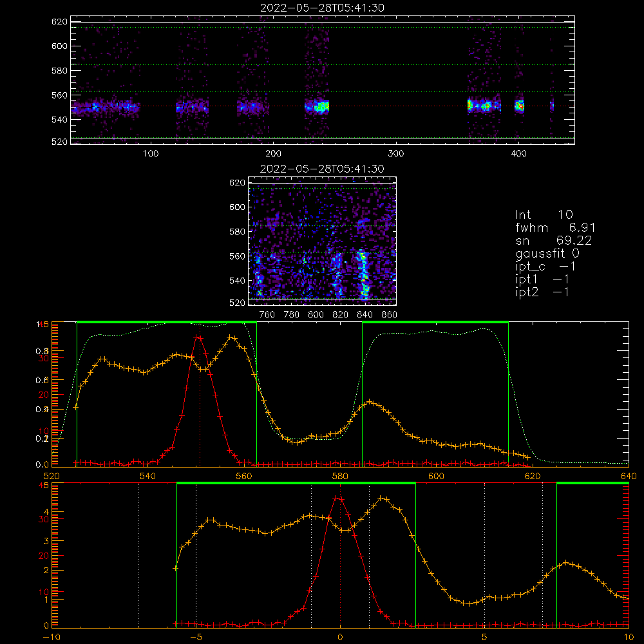The width and height of the screenshot is (644, 644).
Task: Click the x-axis label 580 of upper profile plot
Action: tap(340, 476)
